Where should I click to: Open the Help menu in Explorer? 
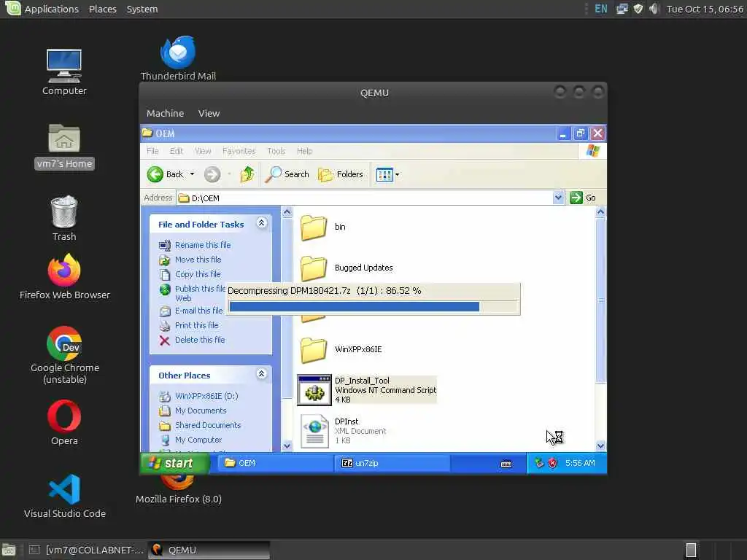click(x=304, y=151)
